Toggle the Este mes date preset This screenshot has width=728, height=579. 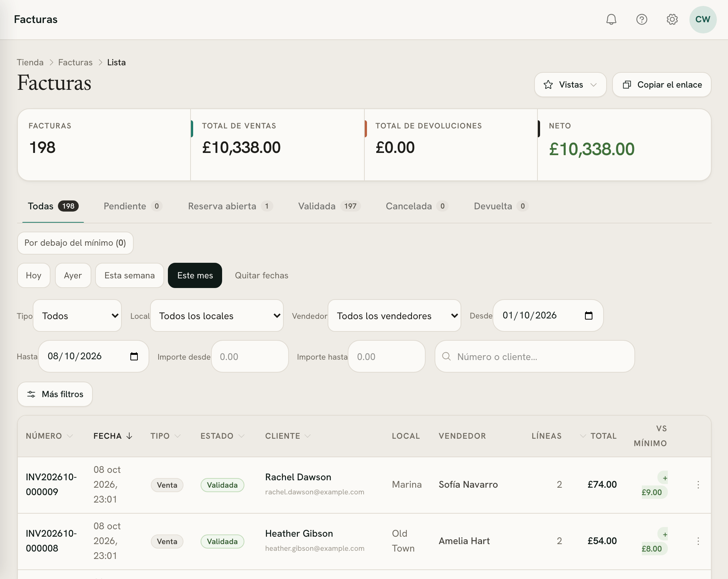coord(195,275)
